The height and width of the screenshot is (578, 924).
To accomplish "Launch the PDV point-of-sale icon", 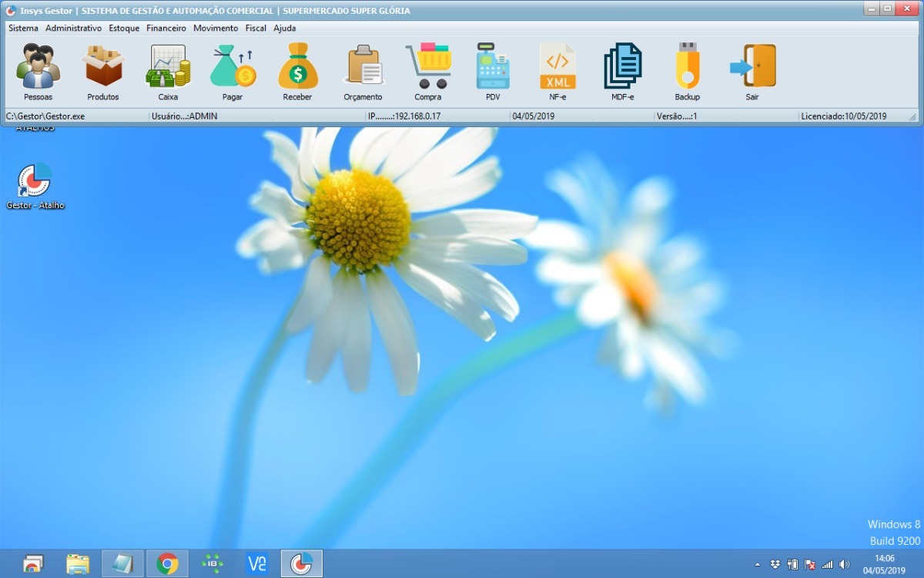I will pos(493,66).
